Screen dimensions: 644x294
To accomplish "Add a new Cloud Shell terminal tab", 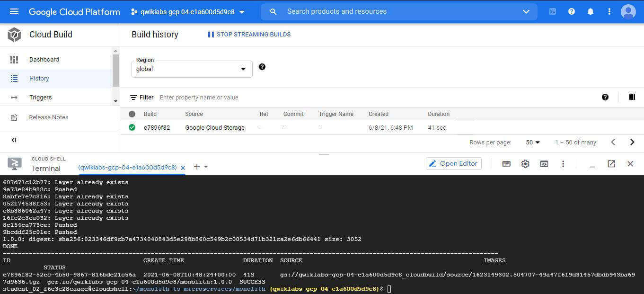I will click(x=197, y=167).
